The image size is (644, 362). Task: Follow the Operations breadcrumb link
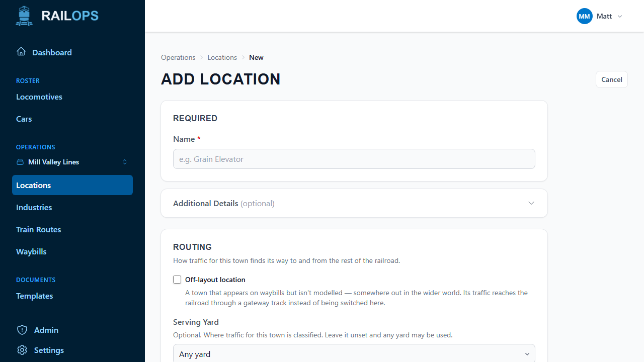click(x=178, y=57)
